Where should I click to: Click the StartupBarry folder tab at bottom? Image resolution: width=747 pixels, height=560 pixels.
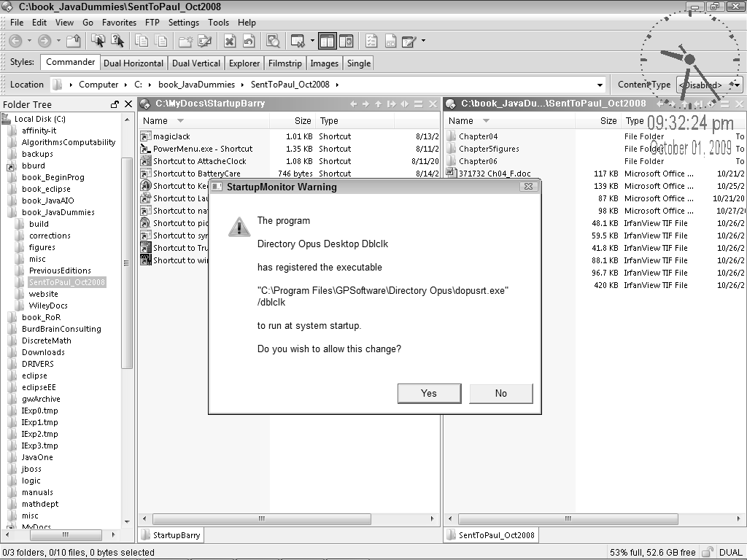pyautogui.click(x=171, y=535)
